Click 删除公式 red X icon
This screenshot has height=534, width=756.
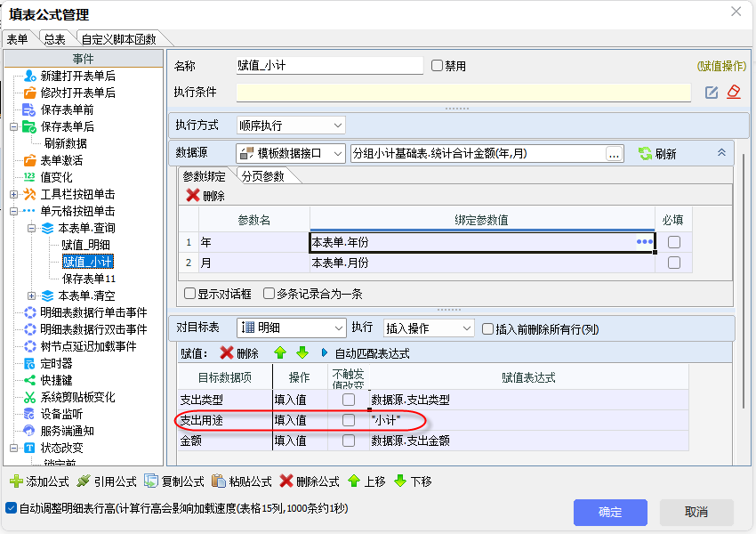tap(286, 481)
